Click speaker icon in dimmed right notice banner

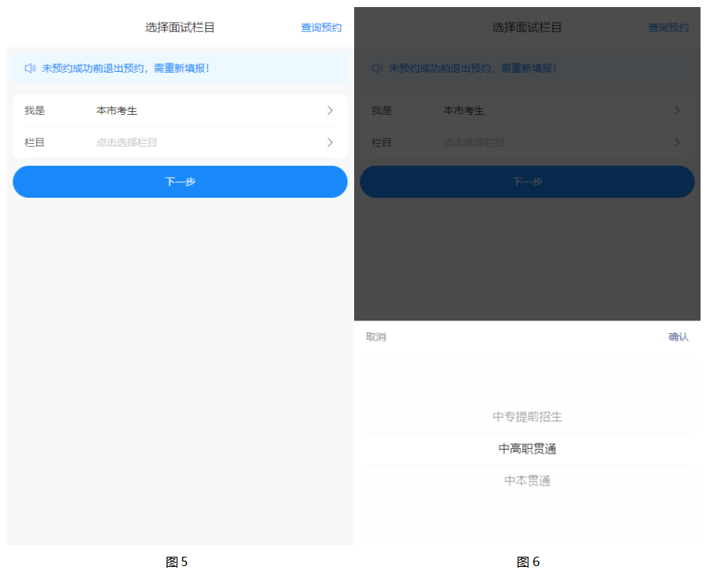pyautogui.click(x=377, y=69)
